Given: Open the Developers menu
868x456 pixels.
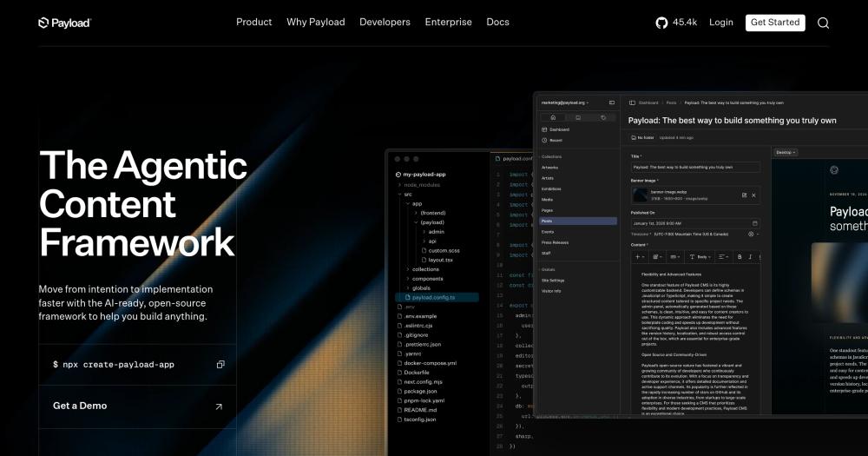Looking at the screenshot, I should pos(385,23).
